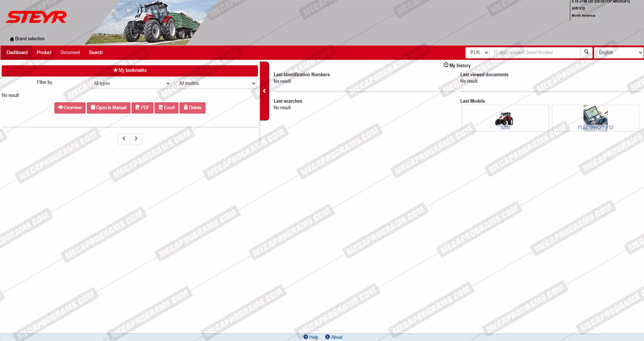Image resolution: width=644 pixels, height=341 pixels.
Task: Change language using English dropdown
Action: (x=619, y=52)
